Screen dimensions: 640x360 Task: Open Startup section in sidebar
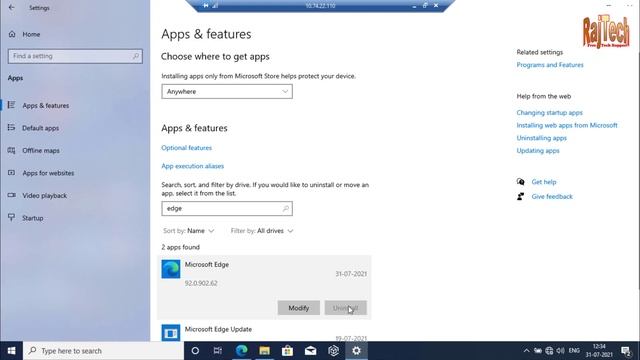tap(33, 218)
